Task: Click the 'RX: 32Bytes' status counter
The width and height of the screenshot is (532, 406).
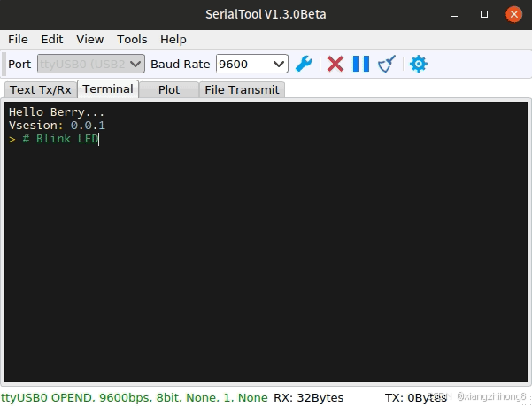Action: [308, 397]
